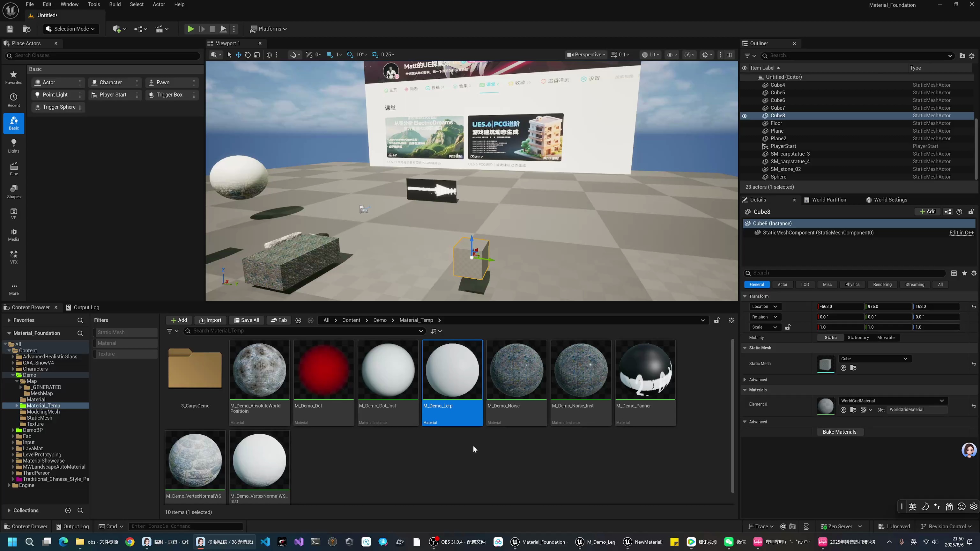
Task: Switch to the World Partition tab
Action: [x=825, y=200]
